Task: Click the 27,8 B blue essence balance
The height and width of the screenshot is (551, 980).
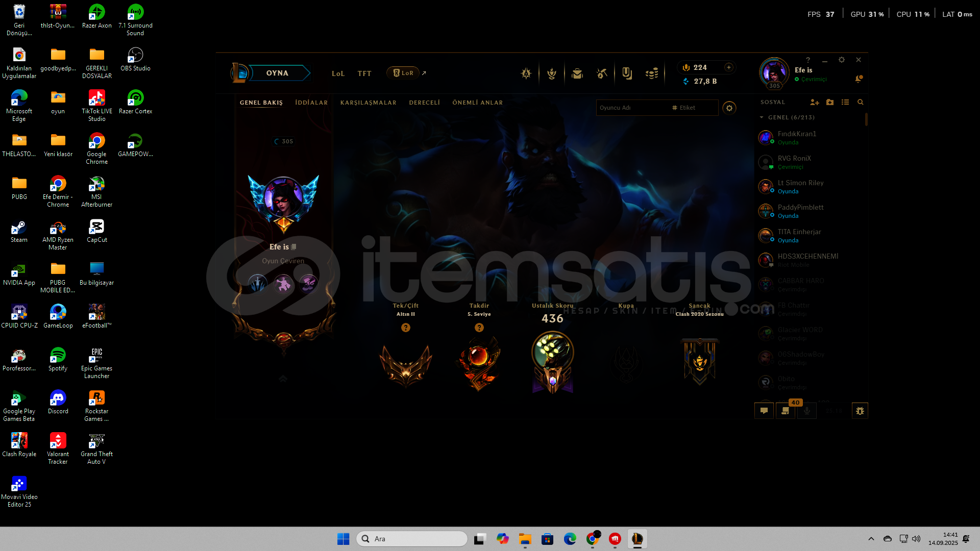Action: [700, 81]
